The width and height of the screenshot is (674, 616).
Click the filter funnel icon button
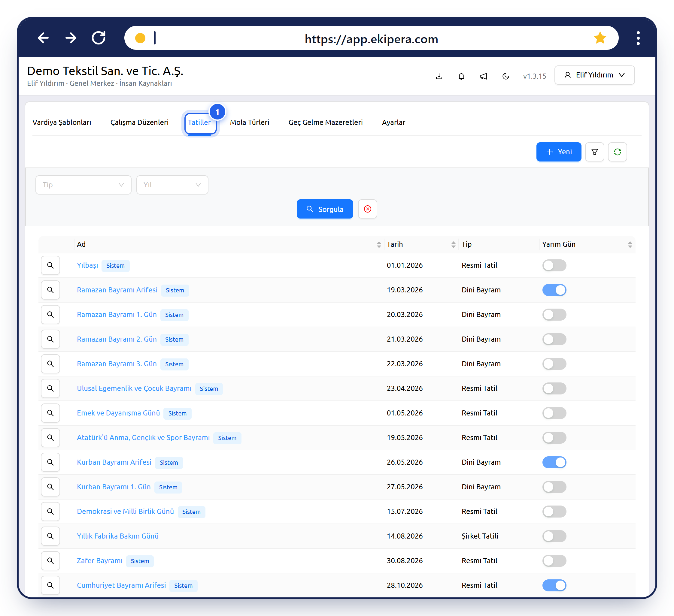[x=594, y=152]
